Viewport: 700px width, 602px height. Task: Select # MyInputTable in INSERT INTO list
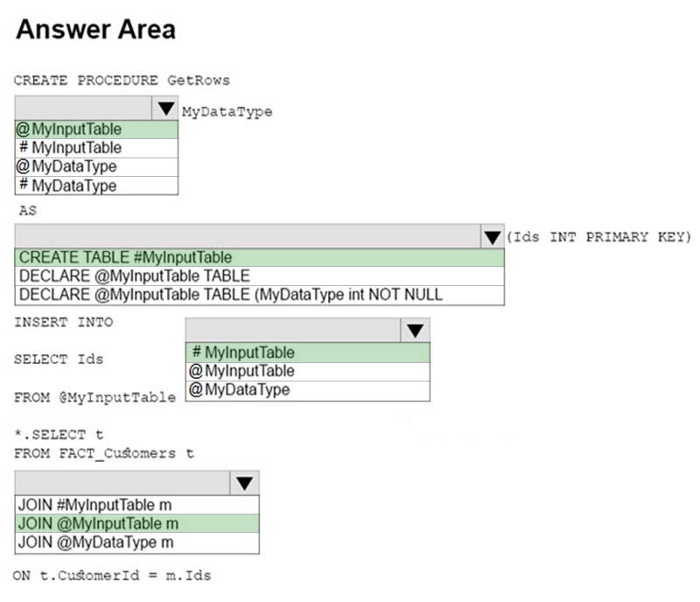tap(308, 353)
